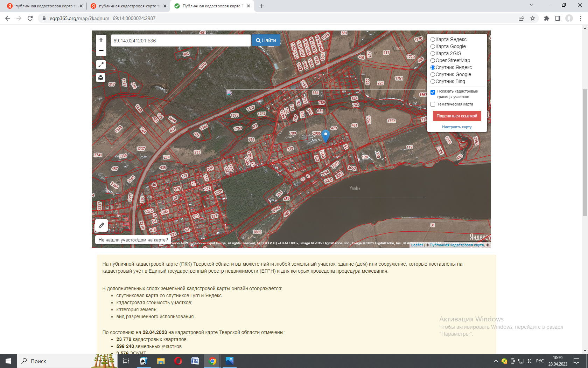The height and width of the screenshot is (368, 588).
Task: Close the first browser tab
Action: [81, 6]
